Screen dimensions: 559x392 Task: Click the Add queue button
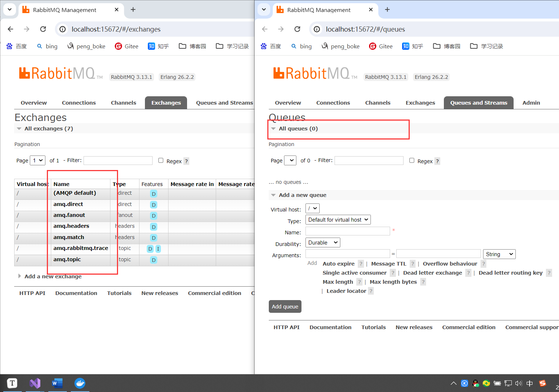(x=285, y=306)
